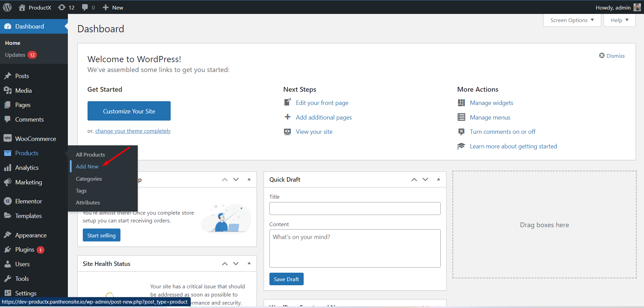
Task: Click the Appearance brush icon
Action: (7, 235)
